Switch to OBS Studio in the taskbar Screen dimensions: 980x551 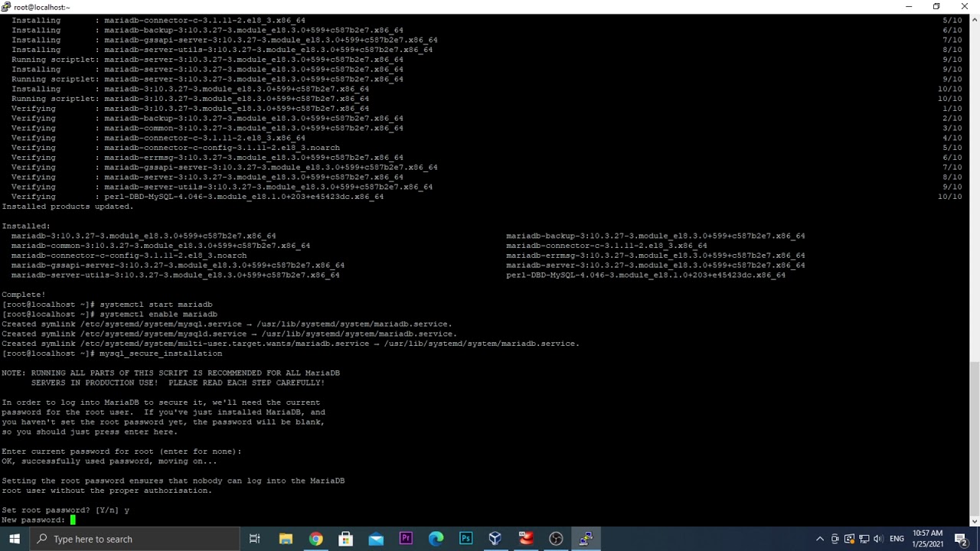556,539
